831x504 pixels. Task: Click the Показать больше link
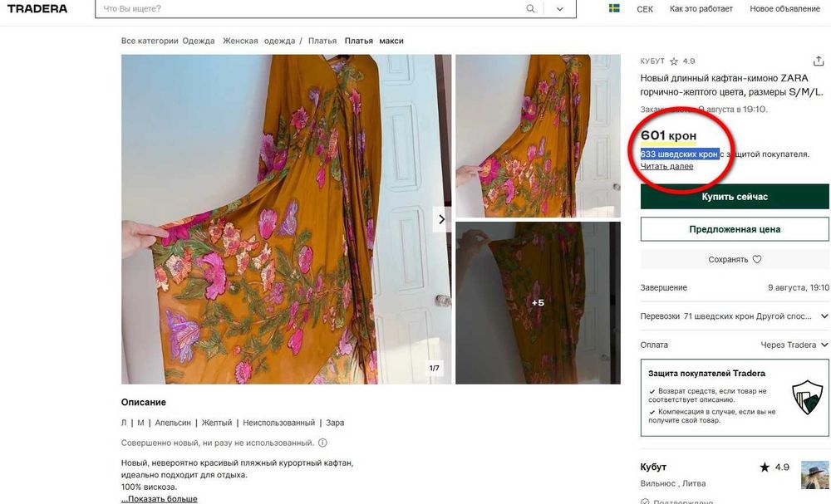(159, 499)
